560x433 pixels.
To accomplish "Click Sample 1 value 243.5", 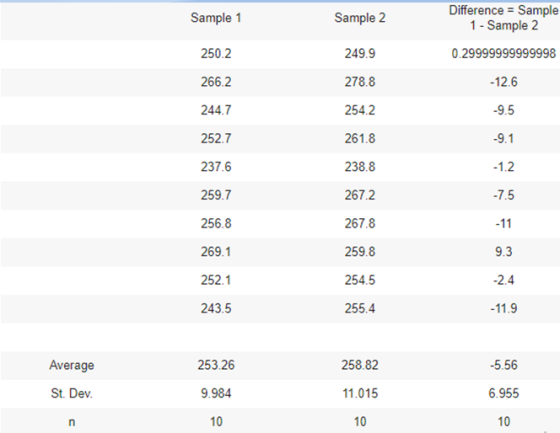I will click(216, 308).
